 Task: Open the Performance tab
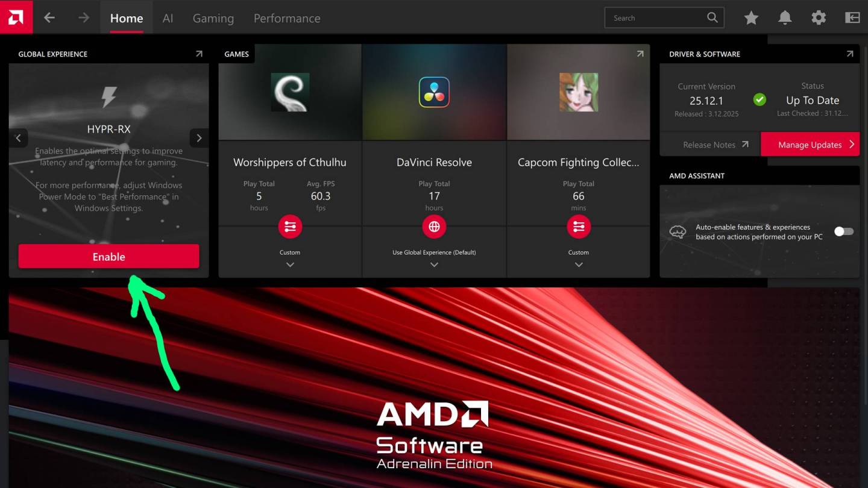287,18
